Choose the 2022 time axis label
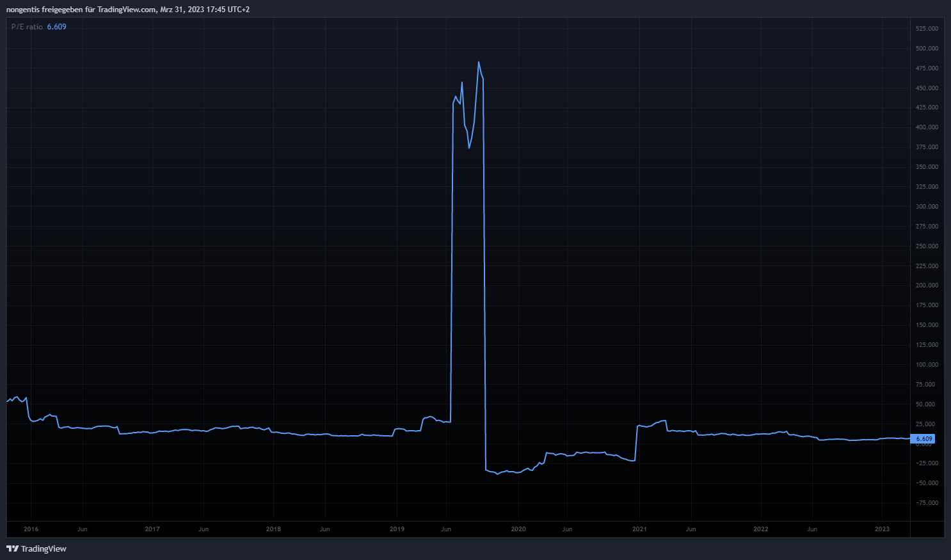 pos(761,529)
